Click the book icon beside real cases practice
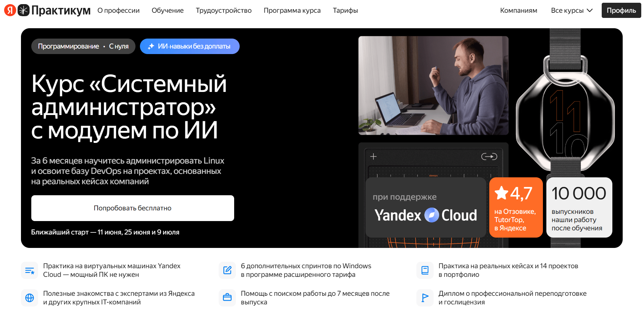 tap(425, 270)
